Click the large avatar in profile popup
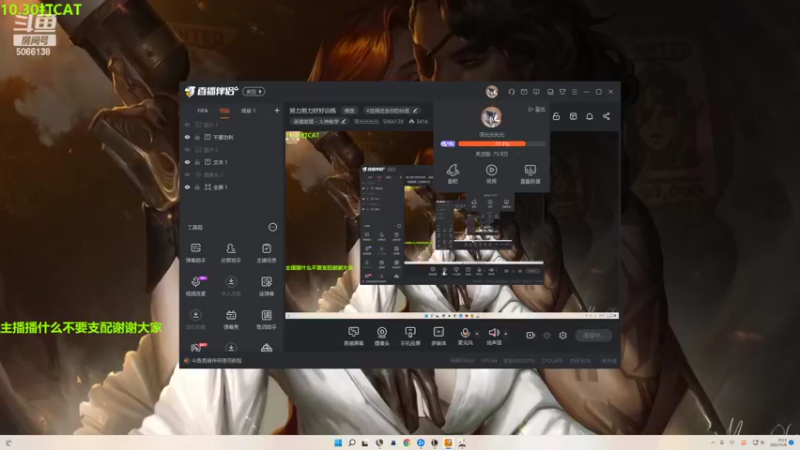800x450 pixels. pyautogui.click(x=491, y=117)
